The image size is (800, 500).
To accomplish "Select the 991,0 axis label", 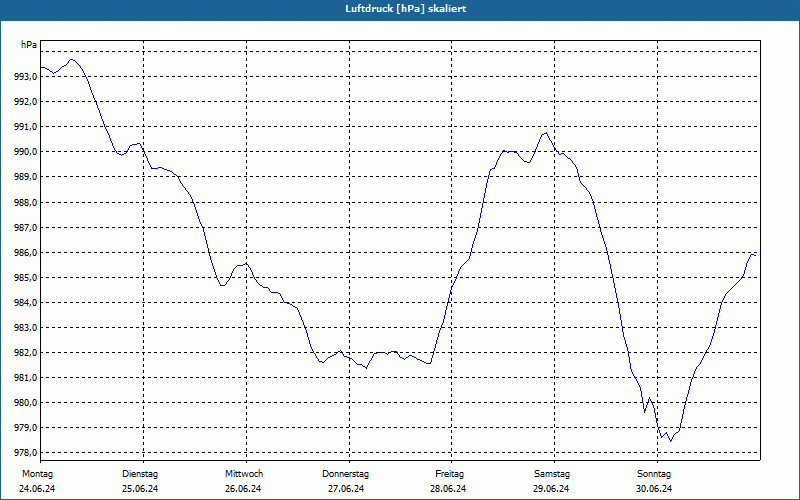I will pos(26,127).
